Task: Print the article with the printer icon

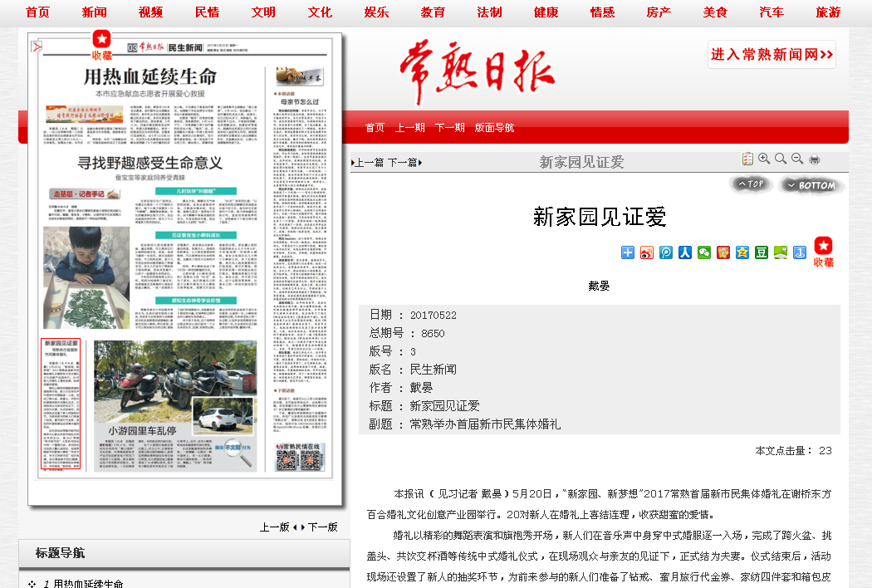Action: pyautogui.click(x=814, y=159)
